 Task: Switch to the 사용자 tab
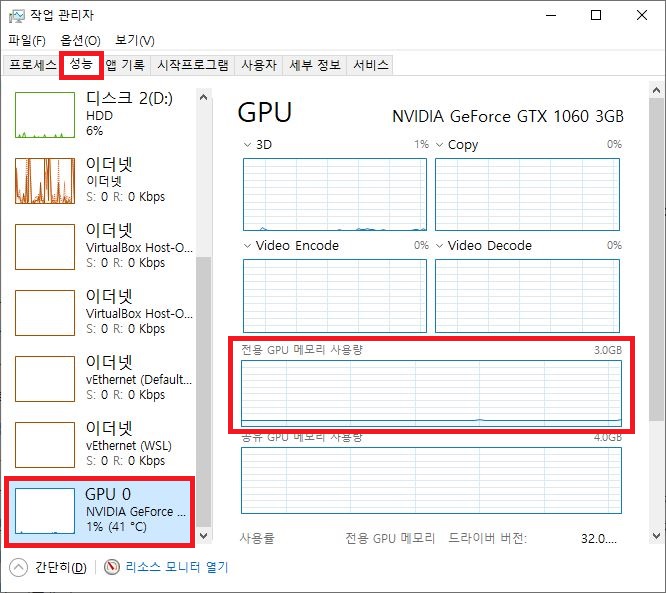coord(259,65)
